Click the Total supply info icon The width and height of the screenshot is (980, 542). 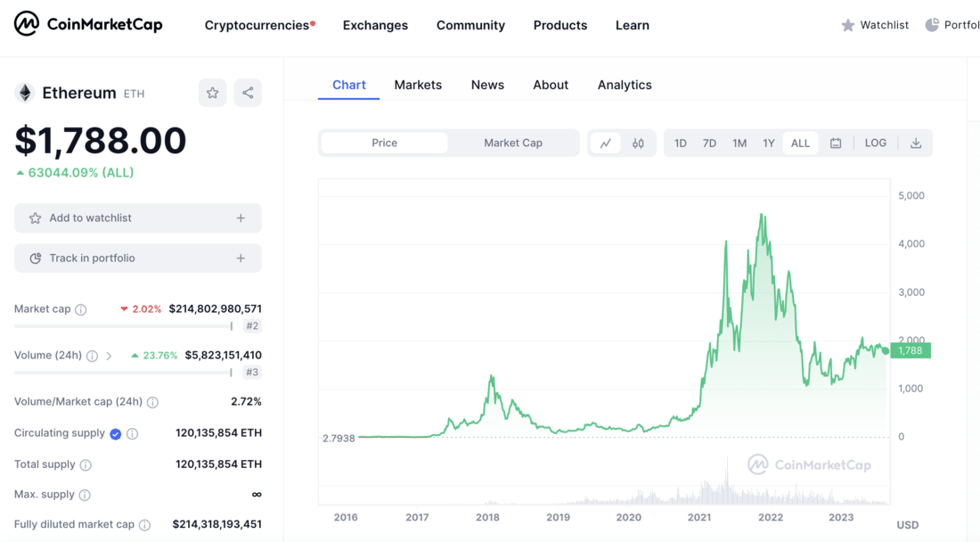(86, 464)
